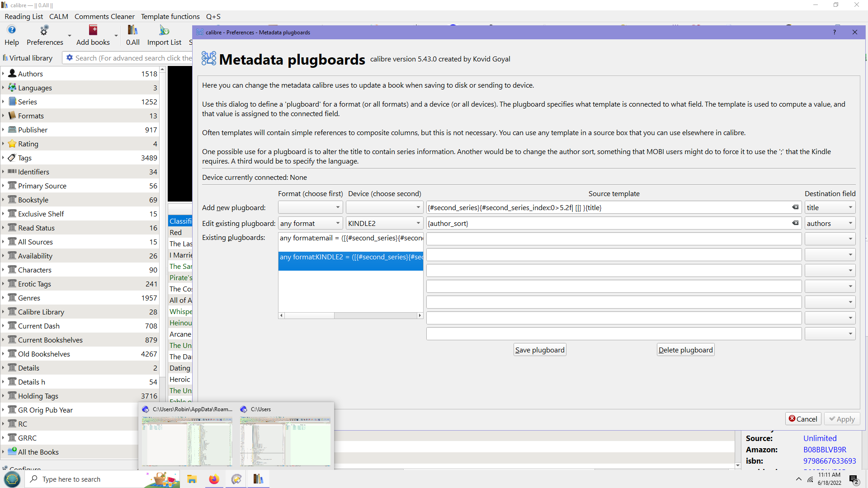Open the Windows Start button
868x488 pixels.
[12, 479]
